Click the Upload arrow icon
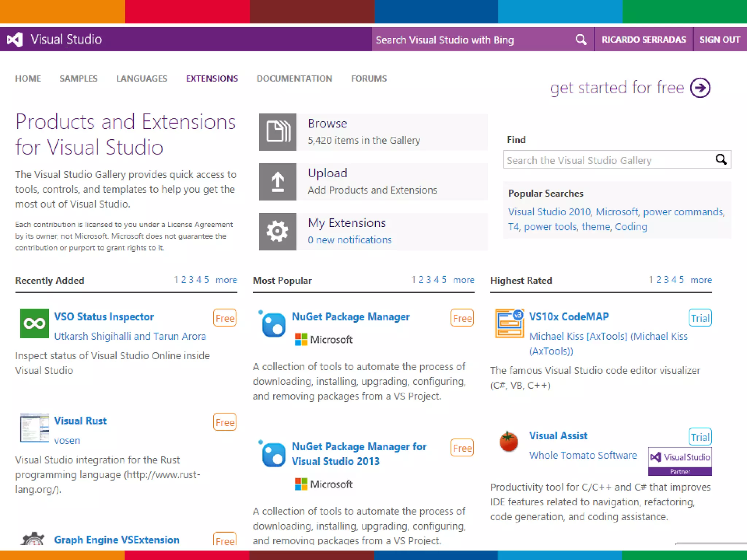This screenshot has width=747, height=560. tap(278, 182)
